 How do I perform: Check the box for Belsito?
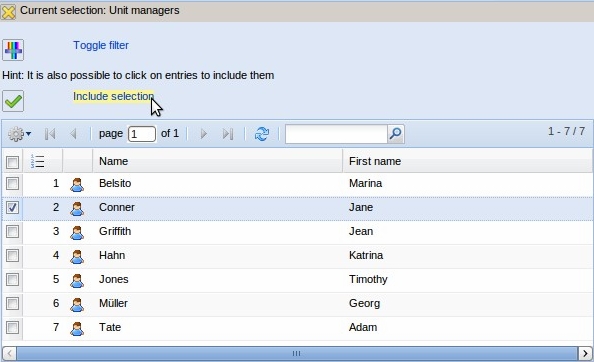coord(12,184)
